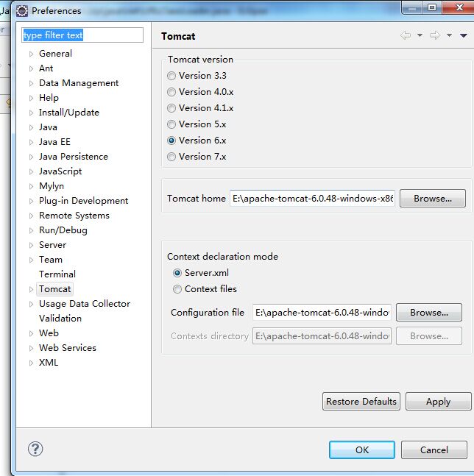Expand the Java preferences node
This screenshot has width=474, height=476.
click(31, 127)
